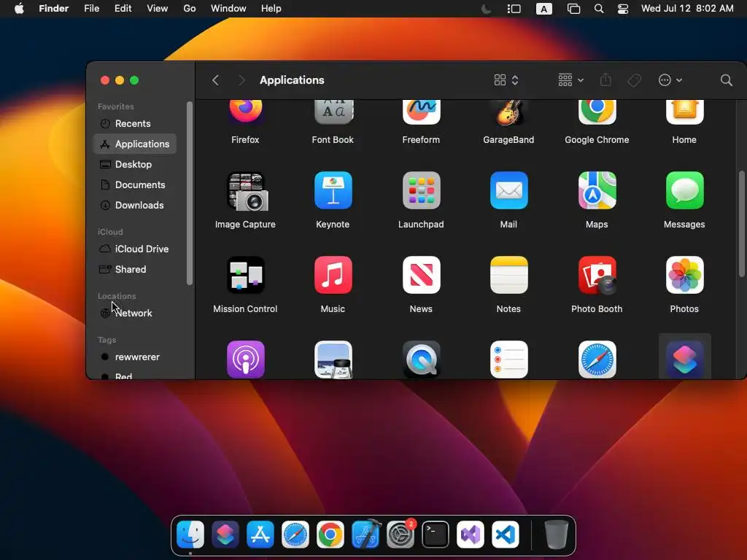The image size is (747, 560).
Task: Open Recents in the sidebar
Action: coord(135,123)
